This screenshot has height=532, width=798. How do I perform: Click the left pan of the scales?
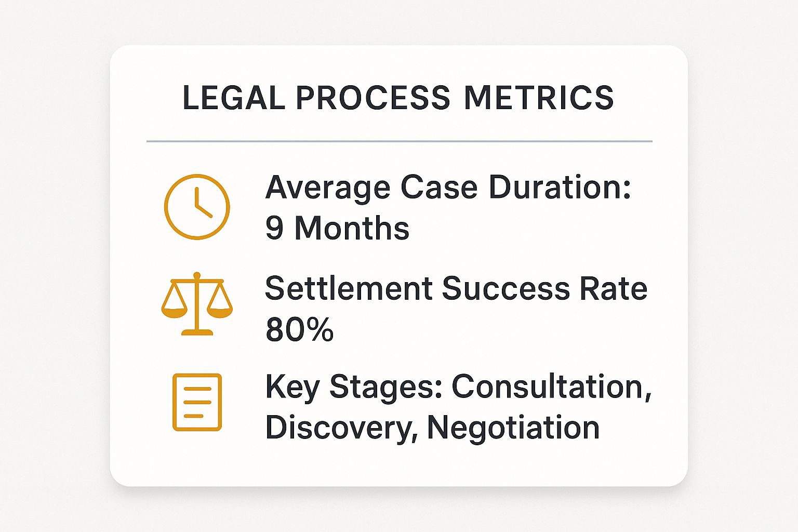pyautogui.click(x=174, y=311)
